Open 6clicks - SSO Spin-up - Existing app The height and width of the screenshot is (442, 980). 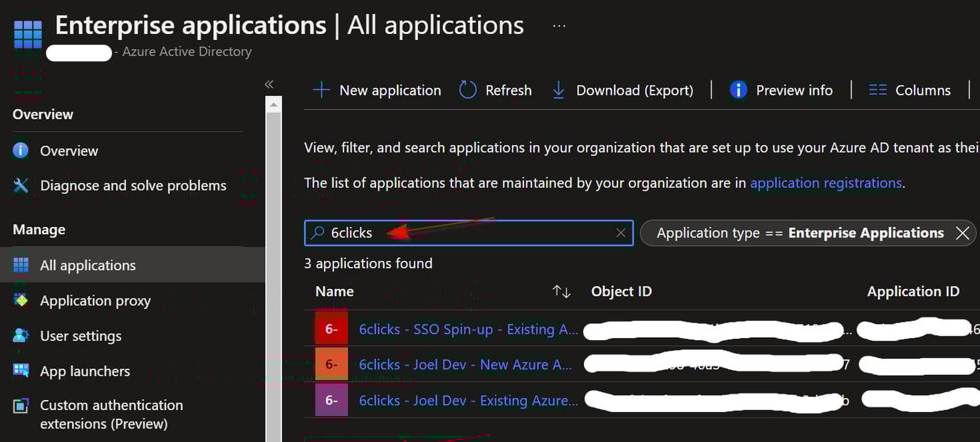[x=466, y=329]
